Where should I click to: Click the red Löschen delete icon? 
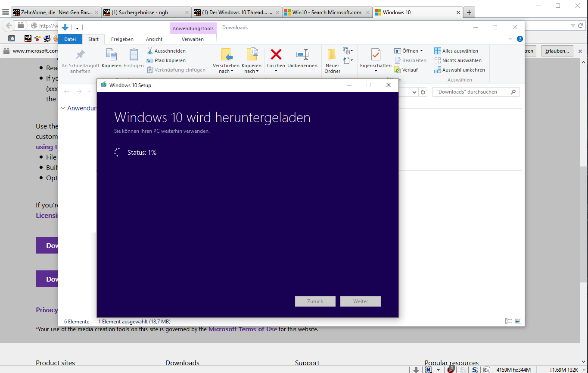[276, 55]
